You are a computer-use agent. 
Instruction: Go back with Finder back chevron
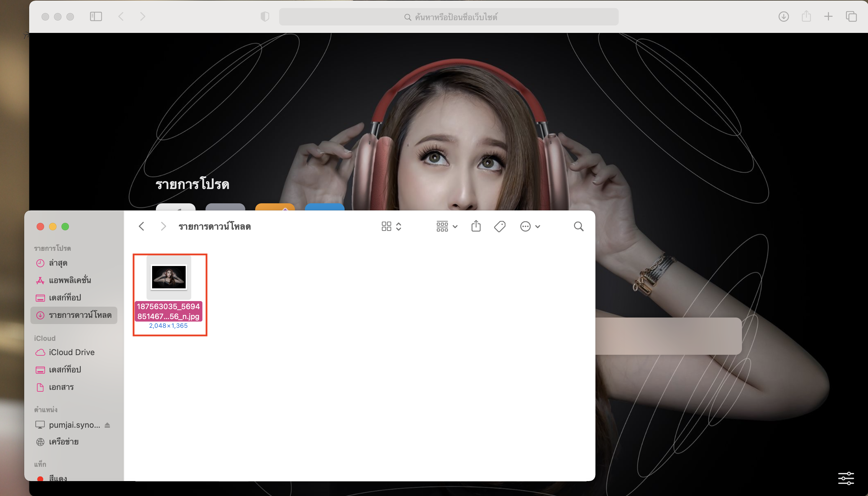142,227
